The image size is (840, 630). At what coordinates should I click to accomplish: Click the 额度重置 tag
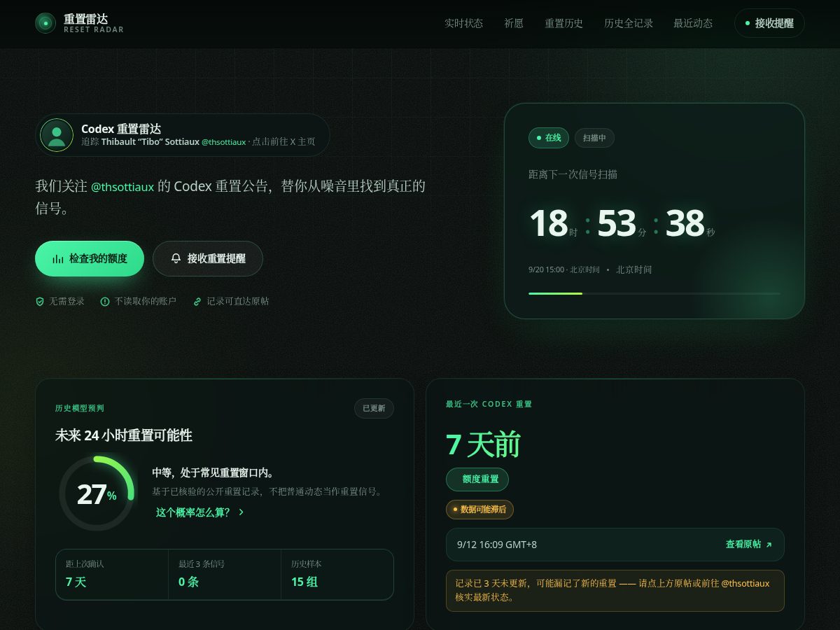click(x=477, y=479)
